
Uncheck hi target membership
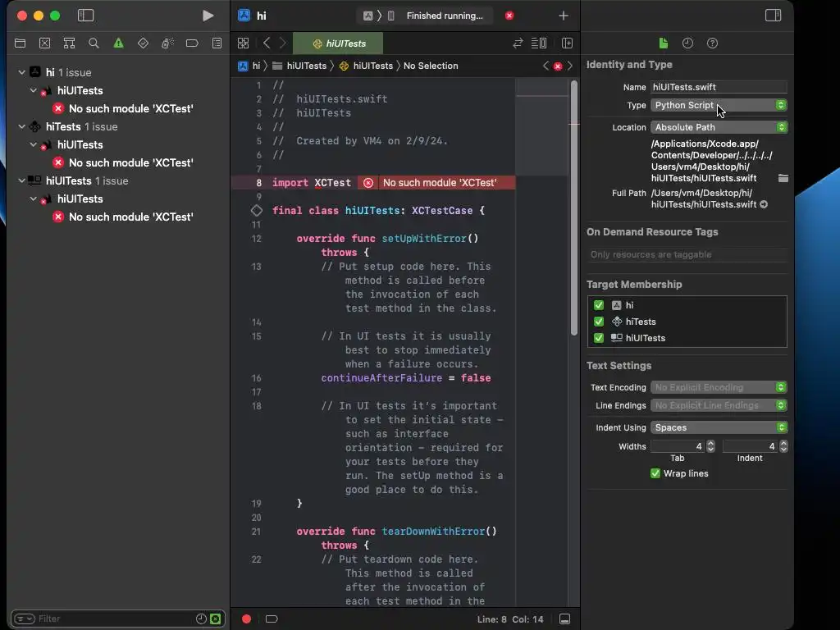[x=599, y=305]
